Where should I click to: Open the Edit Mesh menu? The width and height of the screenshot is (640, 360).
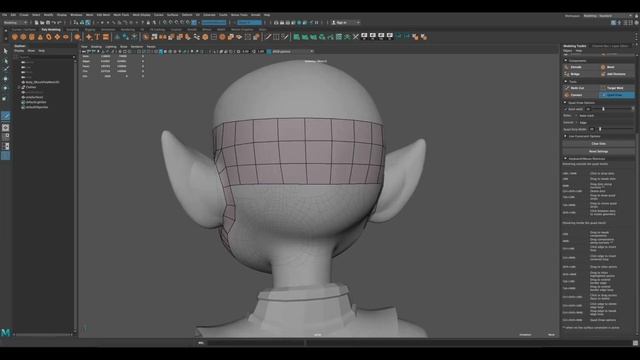pos(103,15)
